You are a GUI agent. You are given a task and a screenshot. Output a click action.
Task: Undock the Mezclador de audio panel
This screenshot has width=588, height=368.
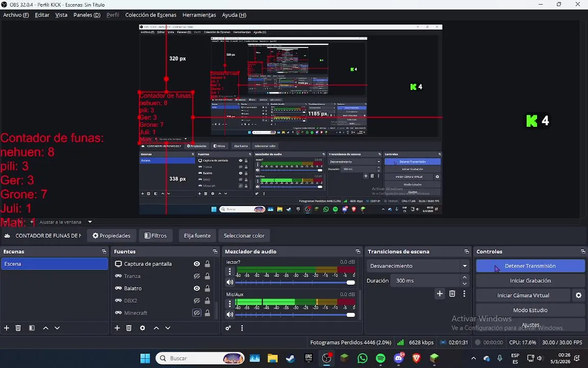[x=358, y=251]
